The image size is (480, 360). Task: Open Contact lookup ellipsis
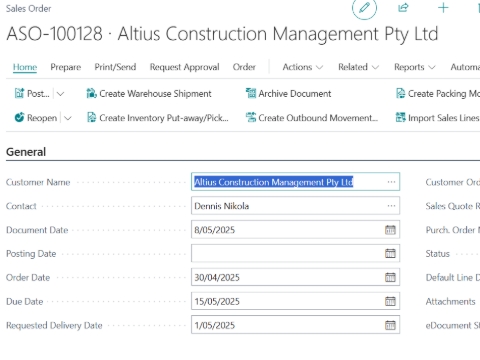[391, 206]
